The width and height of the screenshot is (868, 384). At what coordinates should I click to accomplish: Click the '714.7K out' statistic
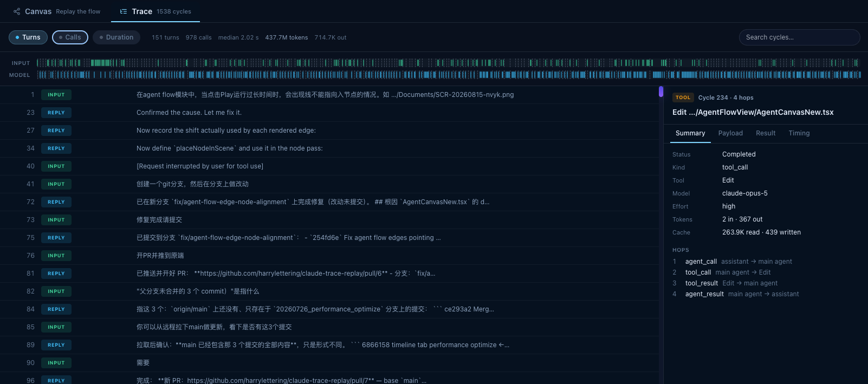(331, 37)
